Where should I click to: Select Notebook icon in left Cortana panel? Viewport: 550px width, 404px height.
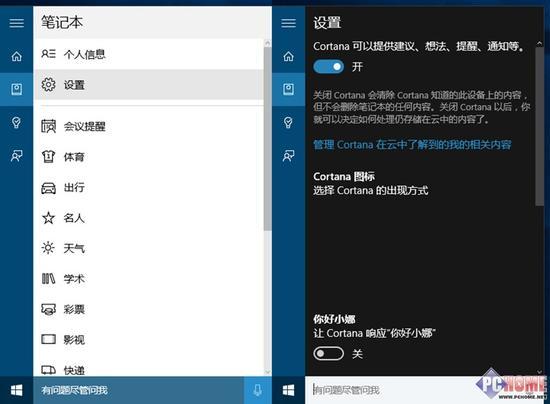[x=16, y=89]
